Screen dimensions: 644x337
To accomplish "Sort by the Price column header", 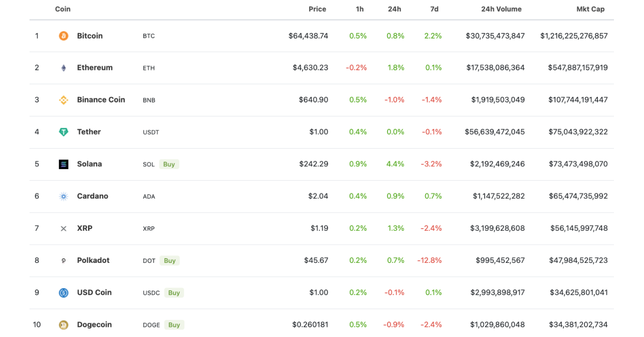I will coord(317,9).
